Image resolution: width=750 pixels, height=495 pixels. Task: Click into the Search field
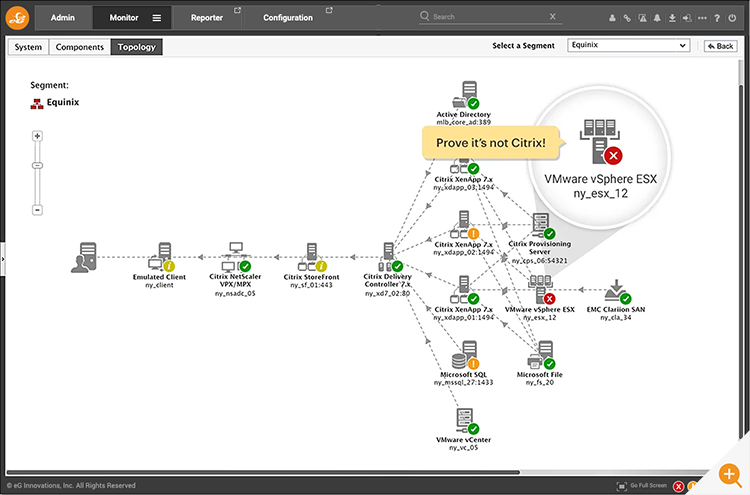[x=488, y=17]
